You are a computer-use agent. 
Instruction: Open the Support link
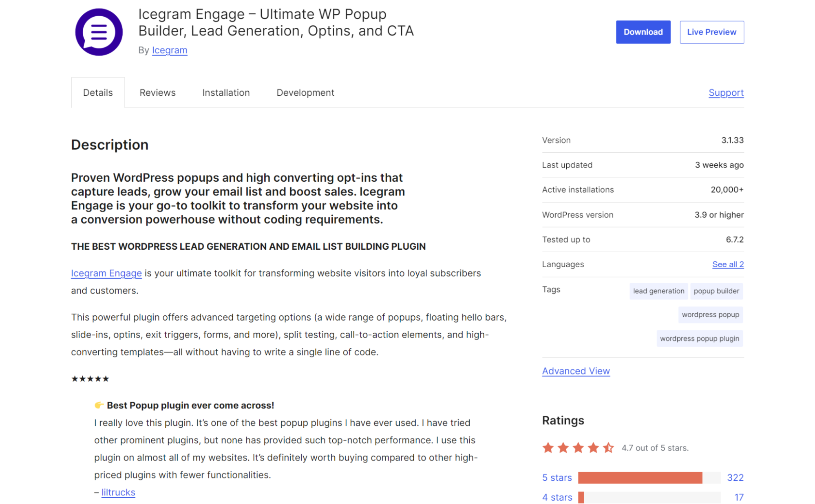[x=726, y=92]
